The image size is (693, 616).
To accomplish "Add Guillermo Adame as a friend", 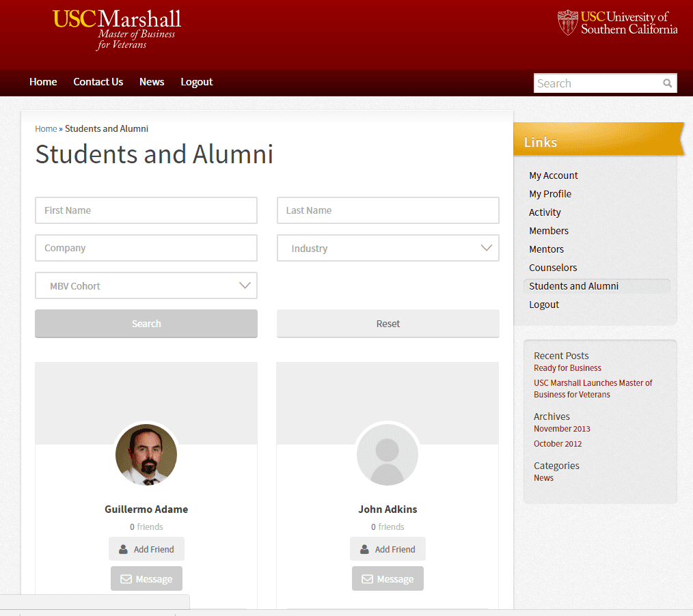I will click(x=146, y=549).
